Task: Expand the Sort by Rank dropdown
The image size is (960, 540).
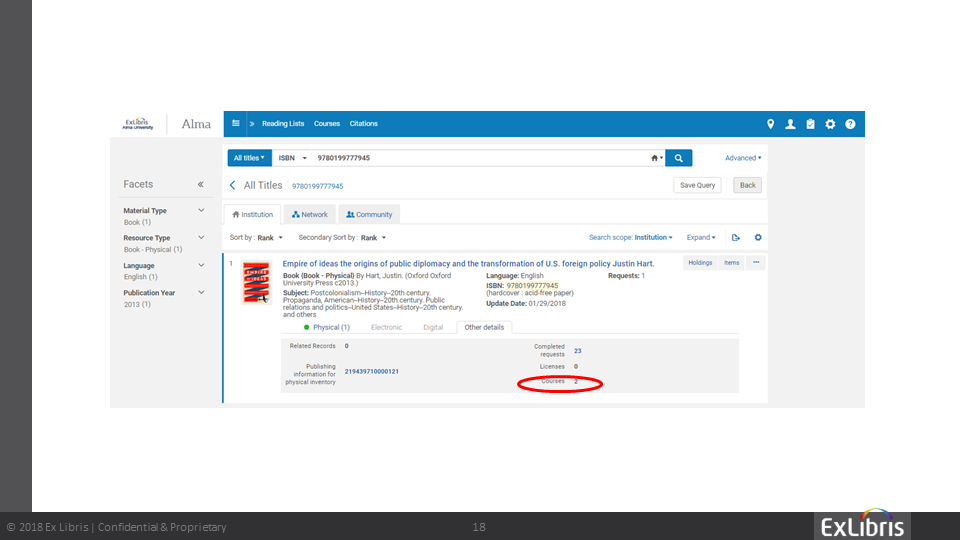Action: click(257, 238)
